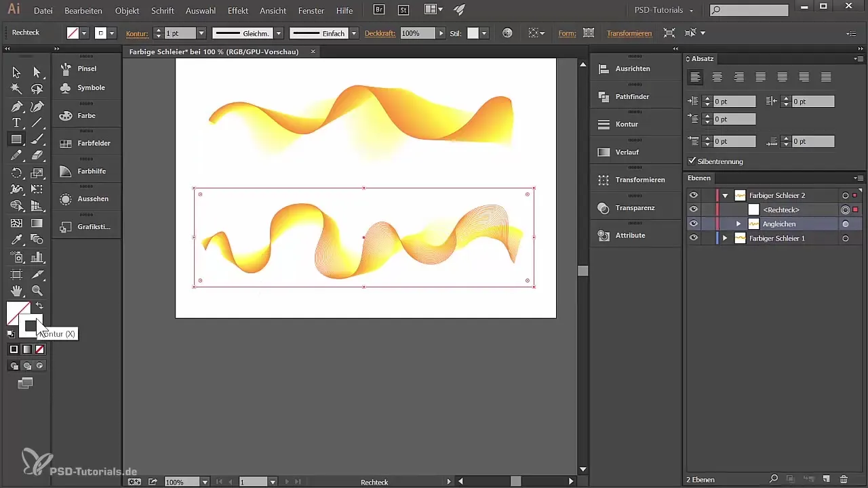Expand the Angleichen sublayer
Screen dimensions: 868x488
[738, 224]
